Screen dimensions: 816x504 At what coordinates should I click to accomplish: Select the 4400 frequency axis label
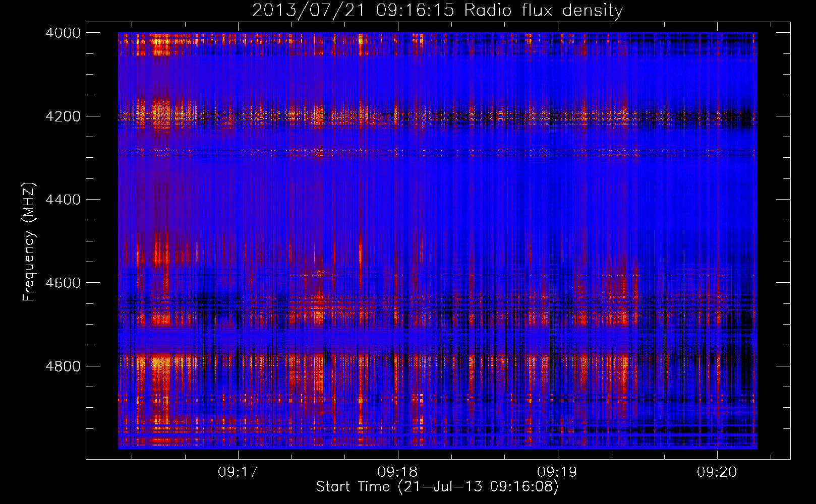tap(63, 200)
